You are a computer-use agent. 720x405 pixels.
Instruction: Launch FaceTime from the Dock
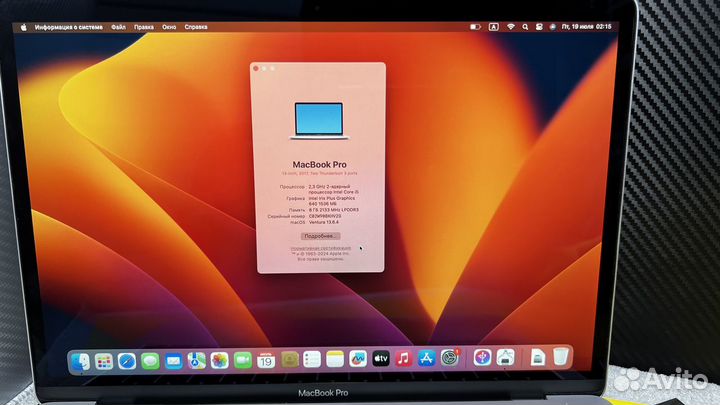tap(242, 360)
